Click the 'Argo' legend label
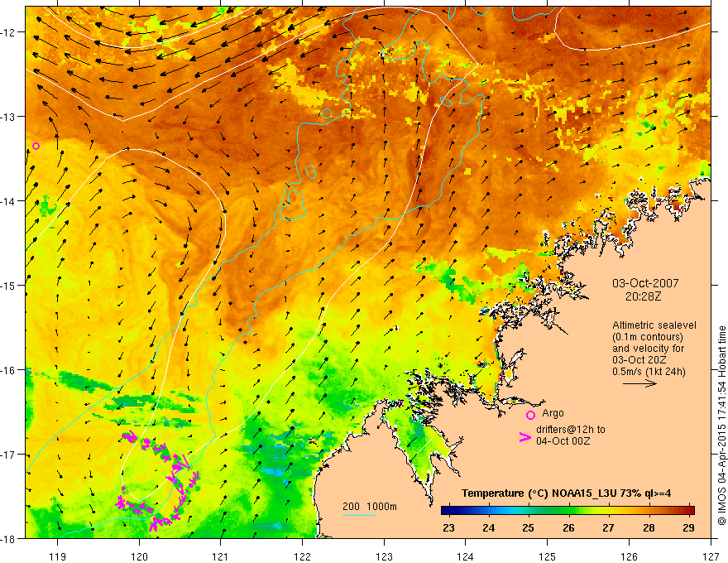Viewport: 728px width, 563px height. click(x=553, y=413)
